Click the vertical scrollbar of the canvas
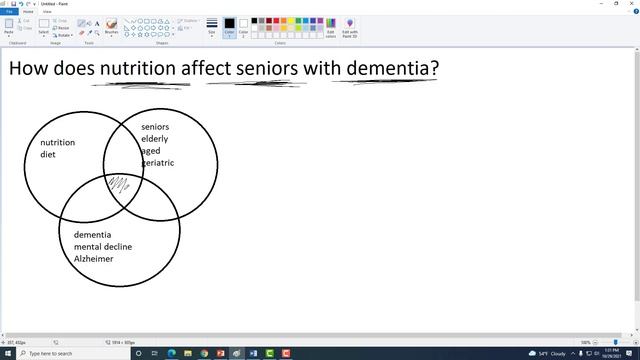The image size is (640, 360). [637, 176]
